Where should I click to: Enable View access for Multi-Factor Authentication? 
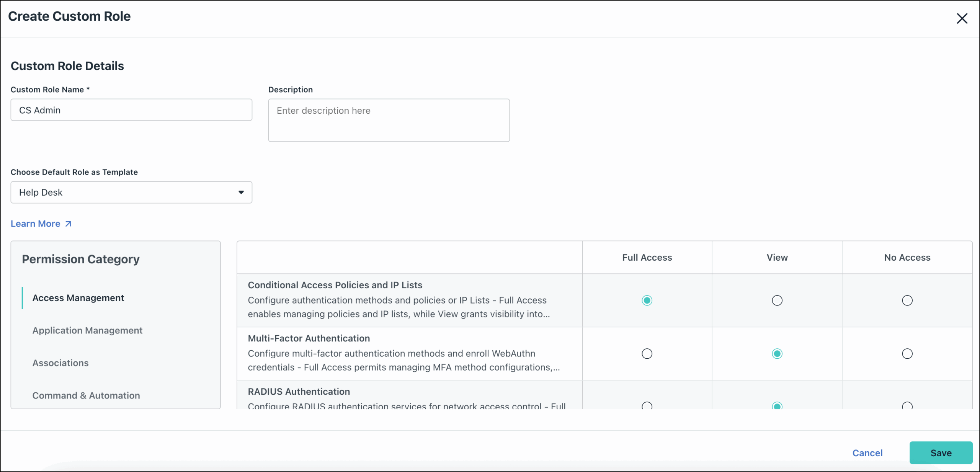(x=777, y=353)
